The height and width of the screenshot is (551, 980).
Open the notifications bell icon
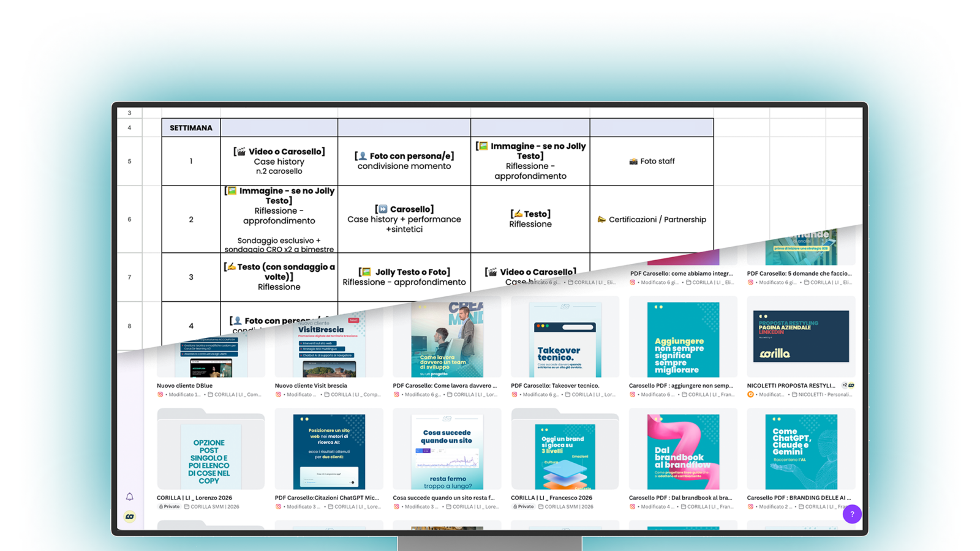pos(129,497)
